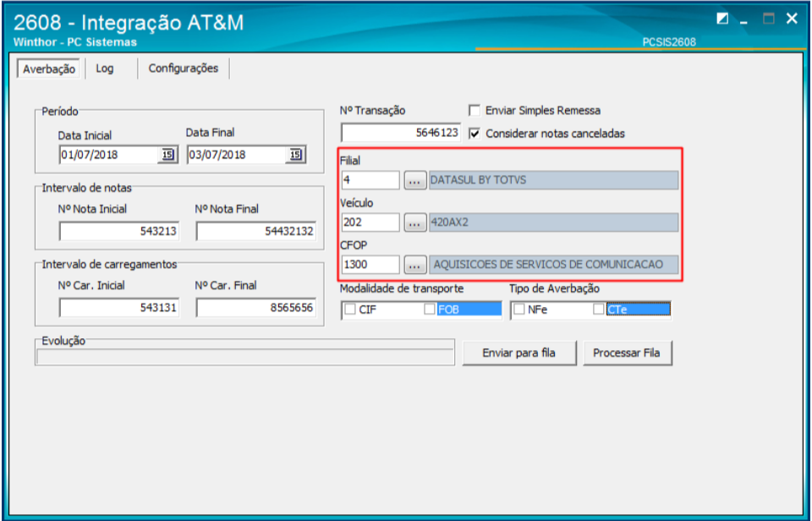This screenshot has width=812, height=521.
Task: Click the Intervalo de carregamentos group label
Action: click(109, 264)
